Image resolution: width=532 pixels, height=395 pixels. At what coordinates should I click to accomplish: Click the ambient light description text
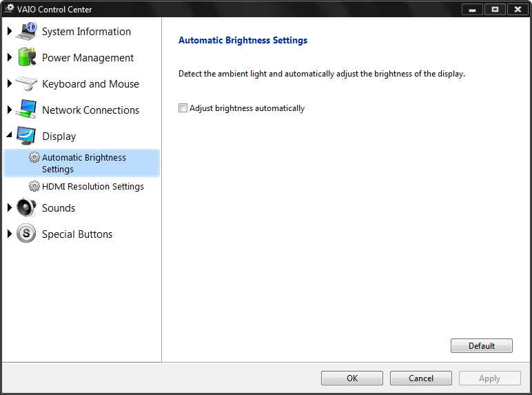point(322,74)
